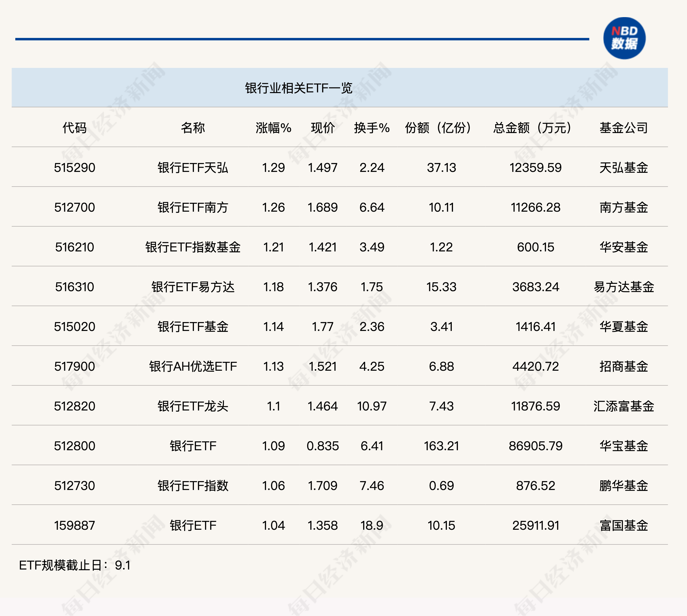
Task: Click fund code 515020
Action: [74, 327]
